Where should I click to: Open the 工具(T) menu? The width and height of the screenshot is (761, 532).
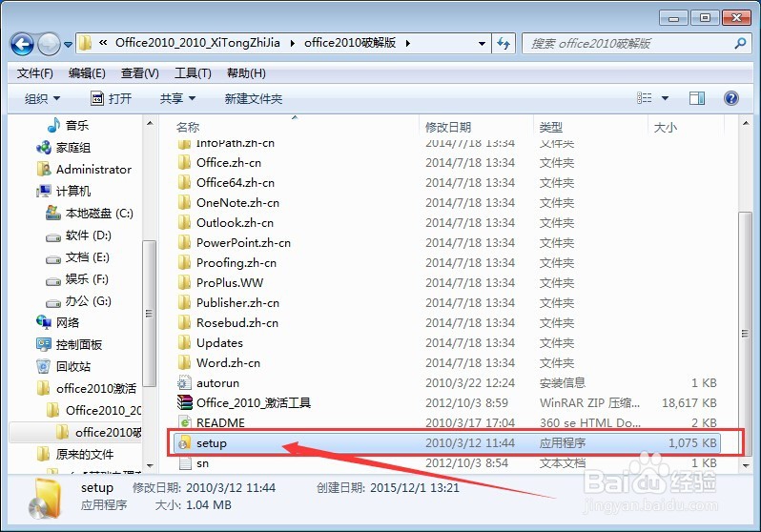(x=193, y=73)
